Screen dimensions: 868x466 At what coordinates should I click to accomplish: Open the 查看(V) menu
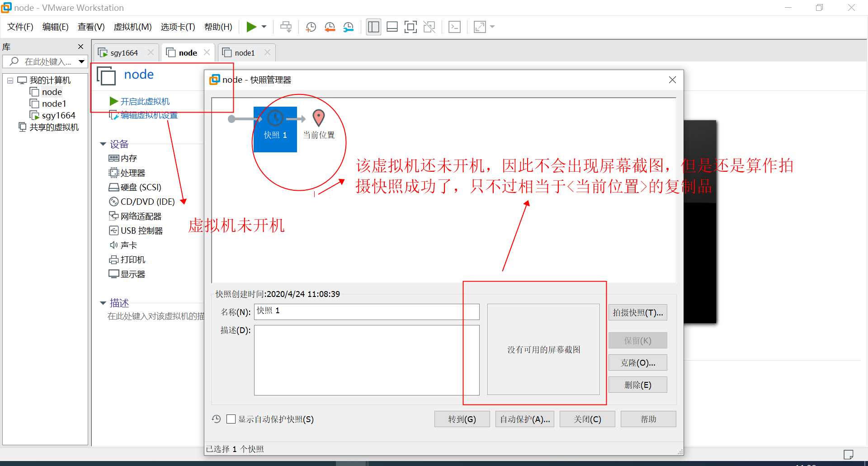[x=91, y=27]
